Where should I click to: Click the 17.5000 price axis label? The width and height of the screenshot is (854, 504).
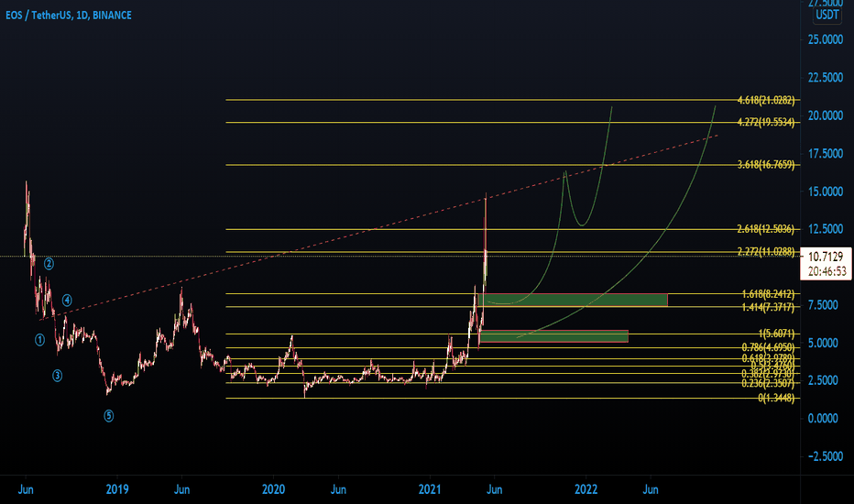point(825,154)
